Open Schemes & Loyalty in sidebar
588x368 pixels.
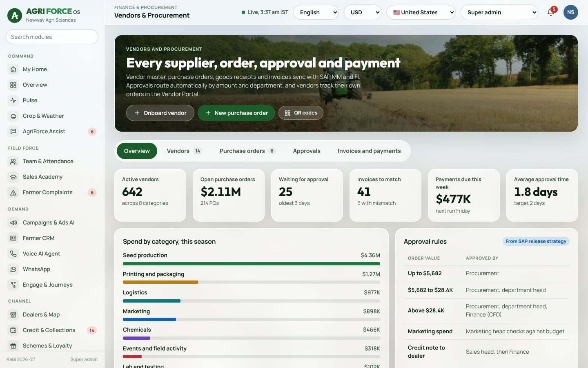pyautogui.click(x=52, y=346)
